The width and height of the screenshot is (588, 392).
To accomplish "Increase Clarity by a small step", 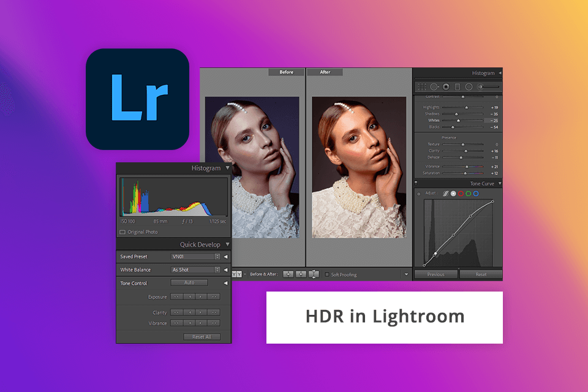I will point(202,312).
